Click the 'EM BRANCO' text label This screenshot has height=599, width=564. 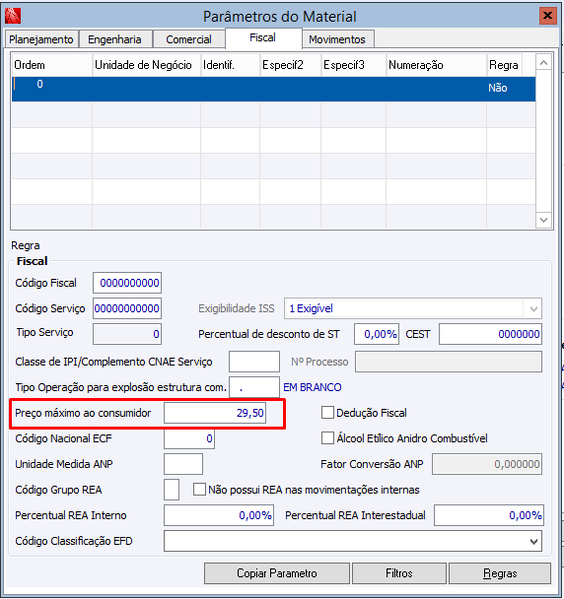pyautogui.click(x=312, y=387)
